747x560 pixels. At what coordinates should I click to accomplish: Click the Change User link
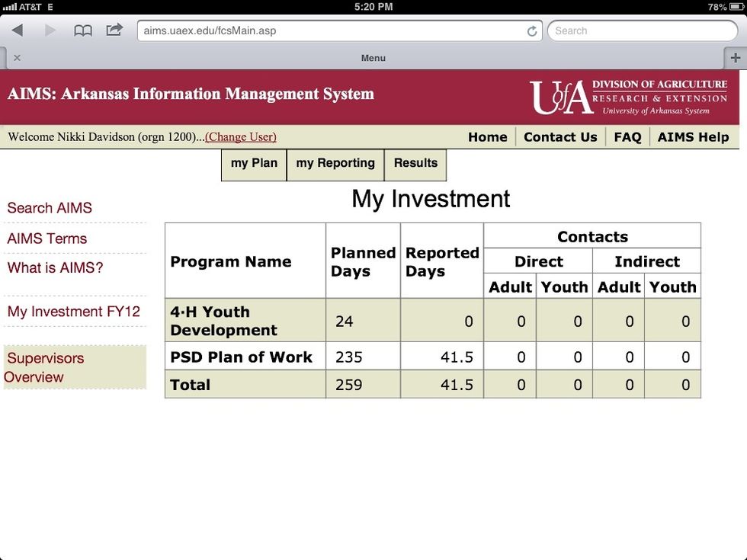(x=241, y=137)
